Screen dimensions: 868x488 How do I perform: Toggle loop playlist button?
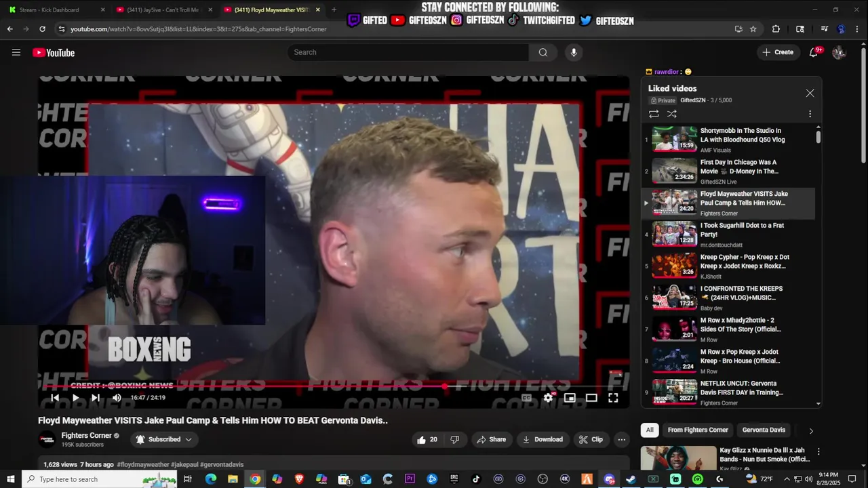point(654,114)
